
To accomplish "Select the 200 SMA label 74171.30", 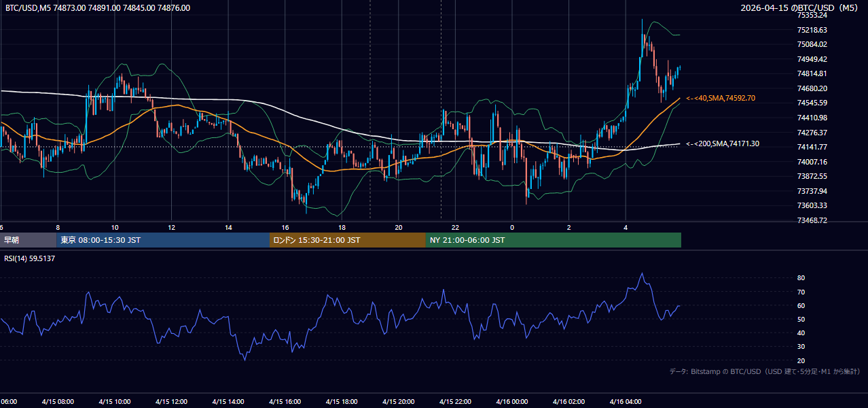I will (x=723, y=143).
